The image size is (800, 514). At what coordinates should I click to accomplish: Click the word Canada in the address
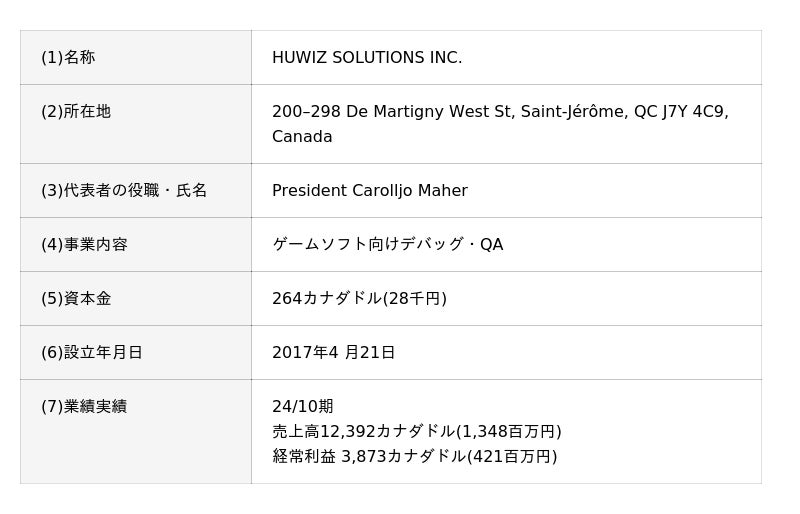point(302,137)
